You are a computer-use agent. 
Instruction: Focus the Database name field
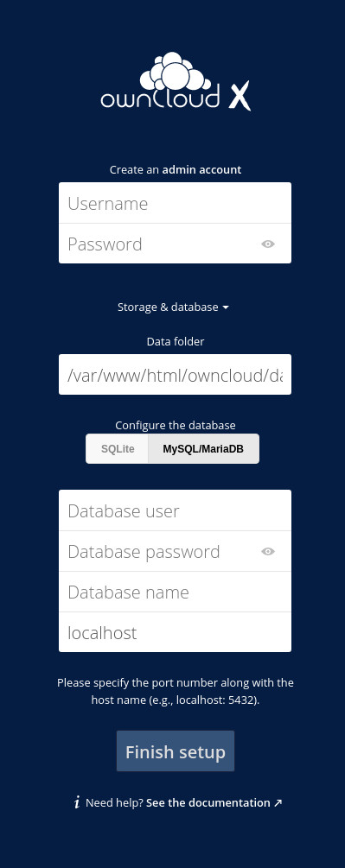coord(175,592)
